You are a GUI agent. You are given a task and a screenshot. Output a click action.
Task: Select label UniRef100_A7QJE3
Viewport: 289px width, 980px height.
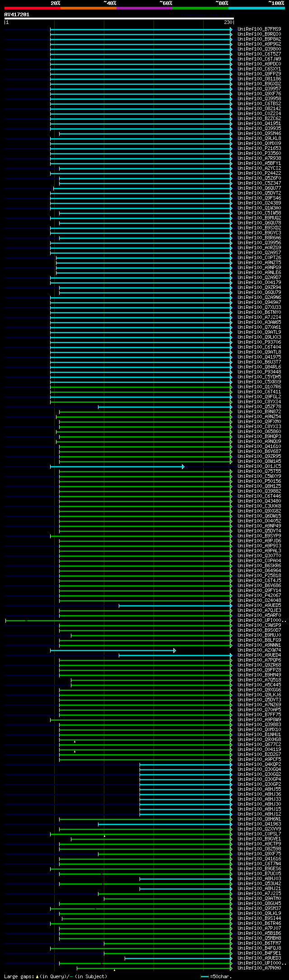[x=259, y=611]
